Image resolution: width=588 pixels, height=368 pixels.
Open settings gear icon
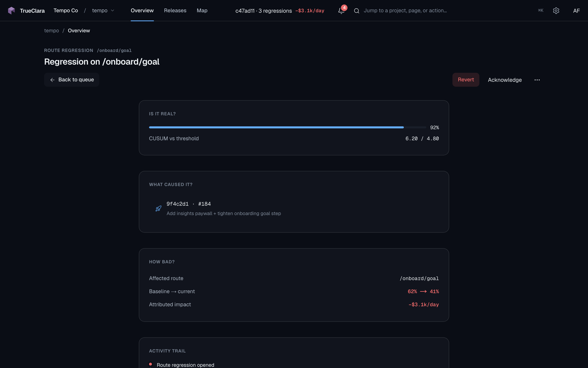pyautogui.click(x=556, y=10)
